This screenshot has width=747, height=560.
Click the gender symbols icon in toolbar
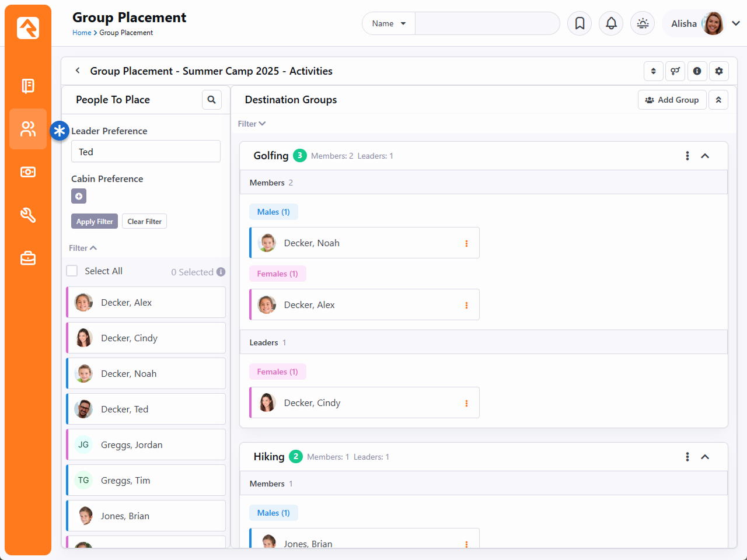[675, 71]
